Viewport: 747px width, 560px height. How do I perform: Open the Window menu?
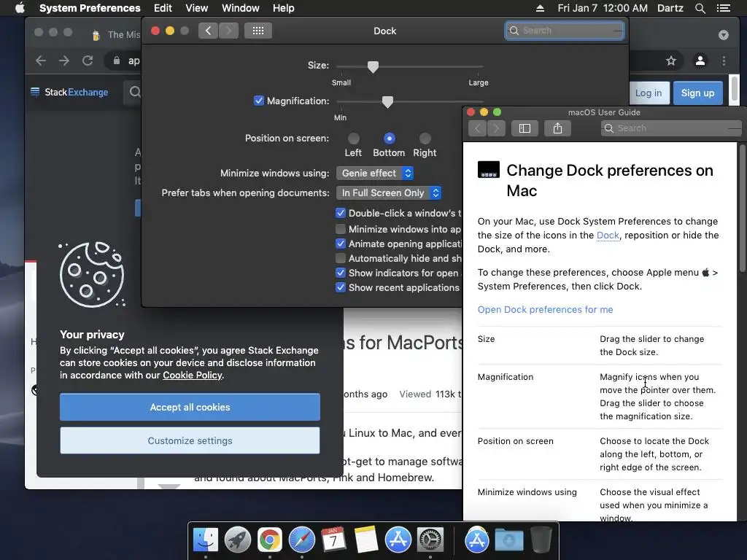(241, 8)
